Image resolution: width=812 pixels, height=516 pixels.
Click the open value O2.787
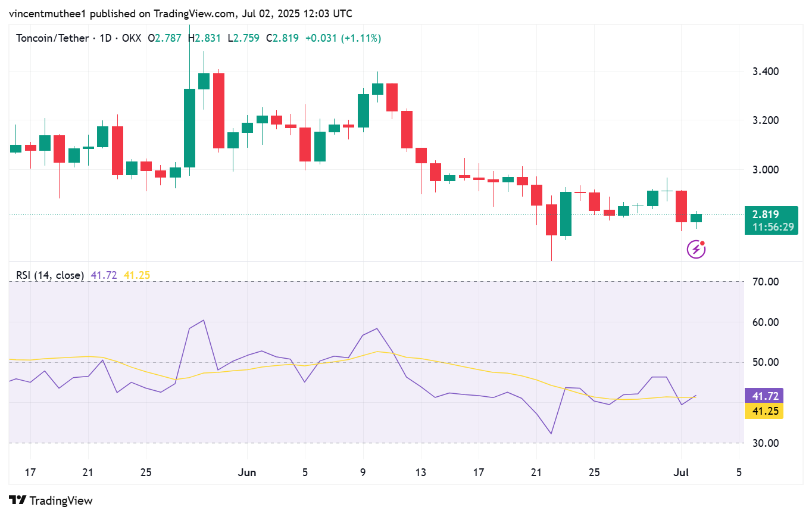tap(165, 38)
